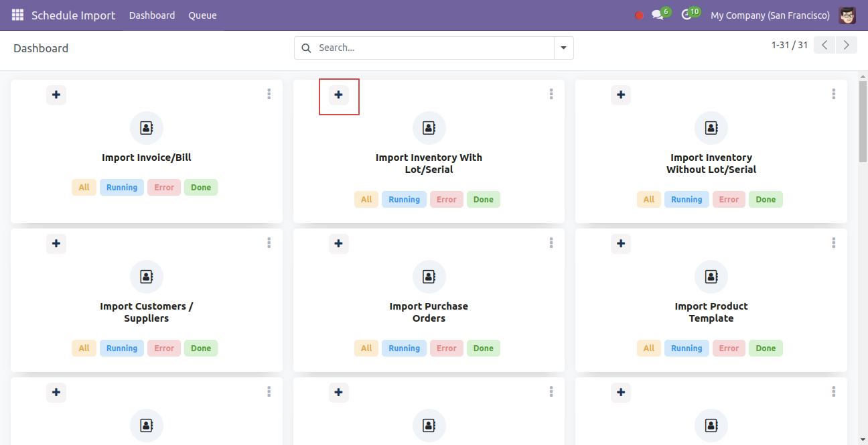Click contact-book icon on Import Purchase Orders
This screenshot has height=445, width=868.
pyautogui.click(x=429, y=277)
